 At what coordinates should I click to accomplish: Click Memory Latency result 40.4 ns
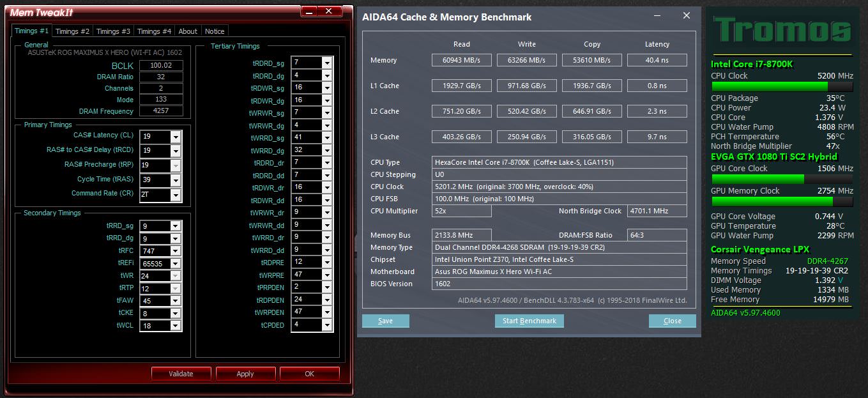click(x=657, y=60)
